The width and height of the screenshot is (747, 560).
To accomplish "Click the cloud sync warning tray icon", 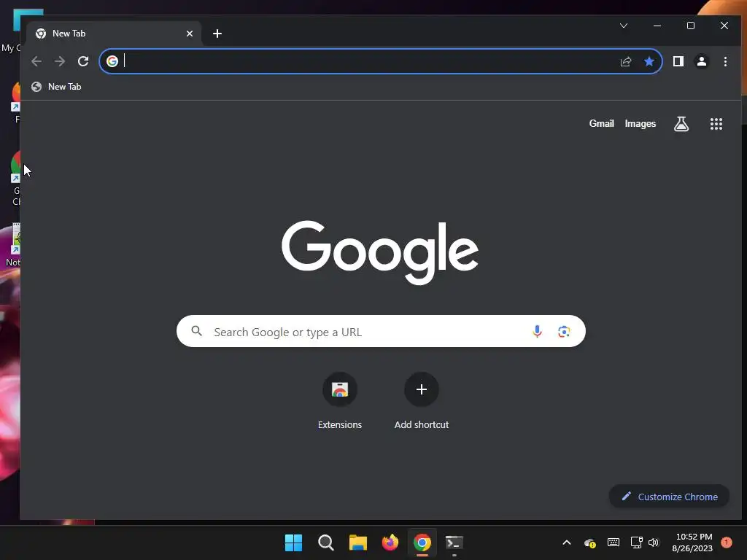I will pyautogui.click(x=589, y=542).
